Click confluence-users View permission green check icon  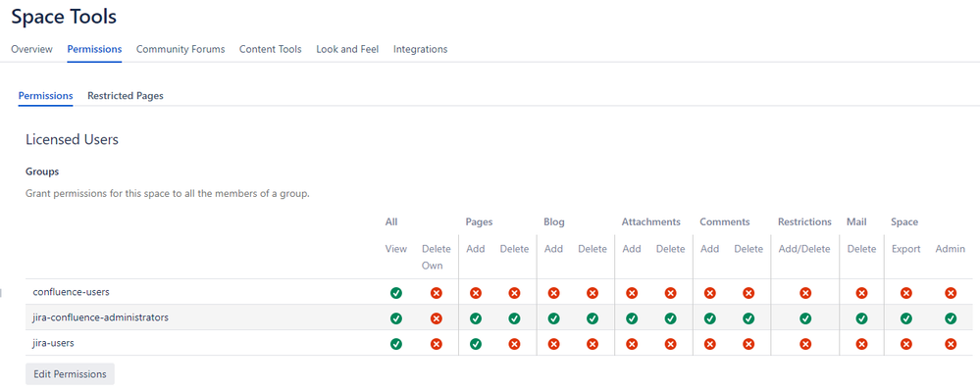pos(395,293)
